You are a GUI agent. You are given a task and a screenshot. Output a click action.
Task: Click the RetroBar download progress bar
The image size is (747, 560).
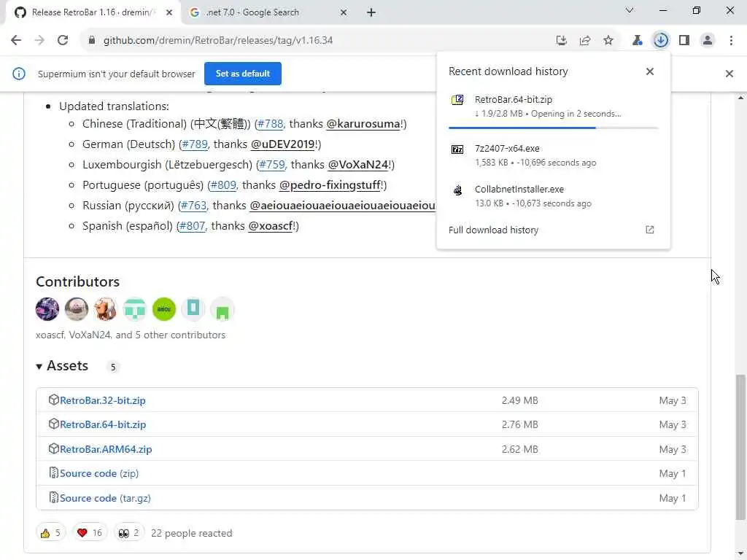553,128
